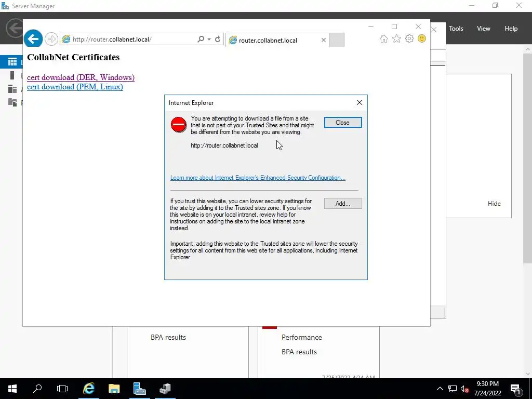This screenshot has height=399, width=532.
Task: Open Task View from taskbar
Action: 62,389
